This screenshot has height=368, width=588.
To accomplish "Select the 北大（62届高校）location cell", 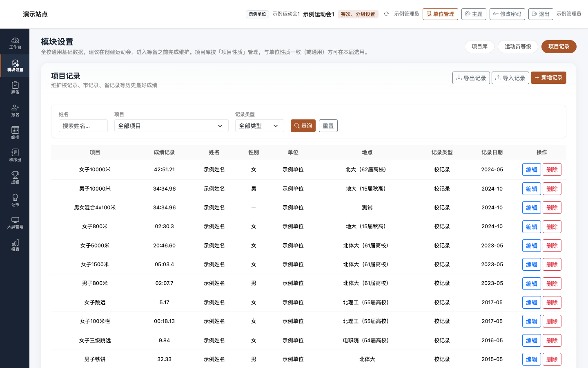I will [x=367, y=169].
